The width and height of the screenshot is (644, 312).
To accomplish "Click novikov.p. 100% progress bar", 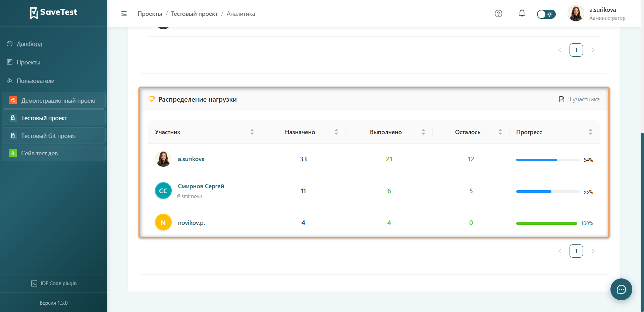I will click(x=547, y=223).
